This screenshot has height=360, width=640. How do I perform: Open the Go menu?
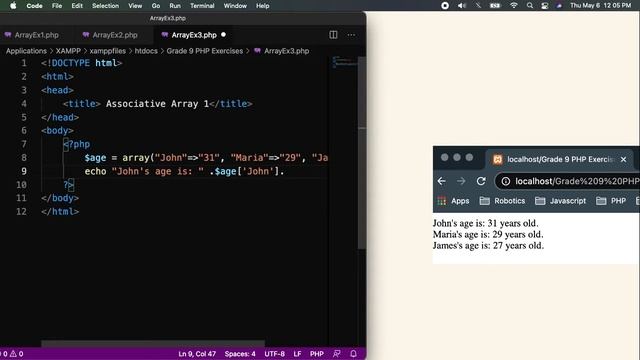(x=156, y=6)
